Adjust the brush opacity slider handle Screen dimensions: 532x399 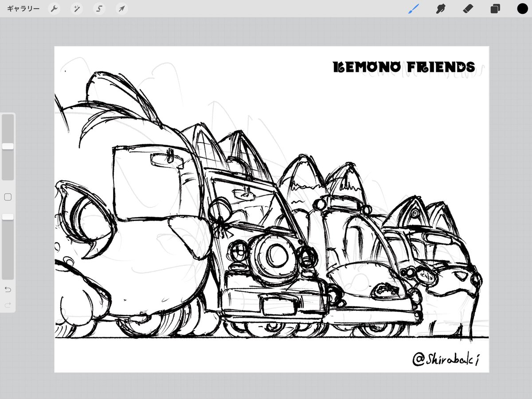(8, 216)
